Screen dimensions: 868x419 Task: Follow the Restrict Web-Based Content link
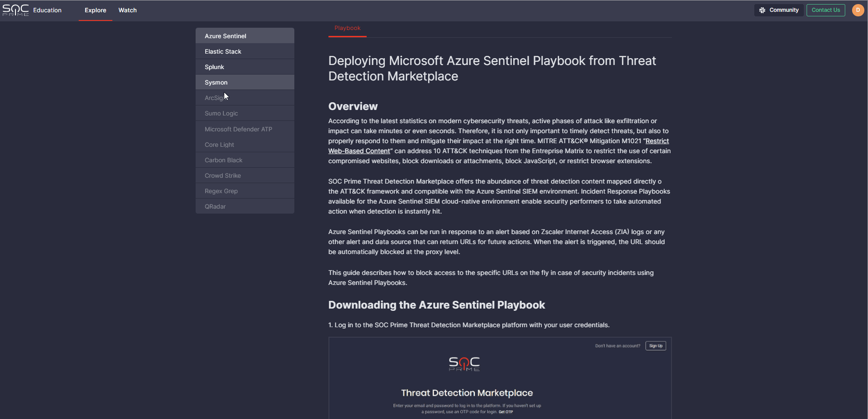tap(359, 151)
